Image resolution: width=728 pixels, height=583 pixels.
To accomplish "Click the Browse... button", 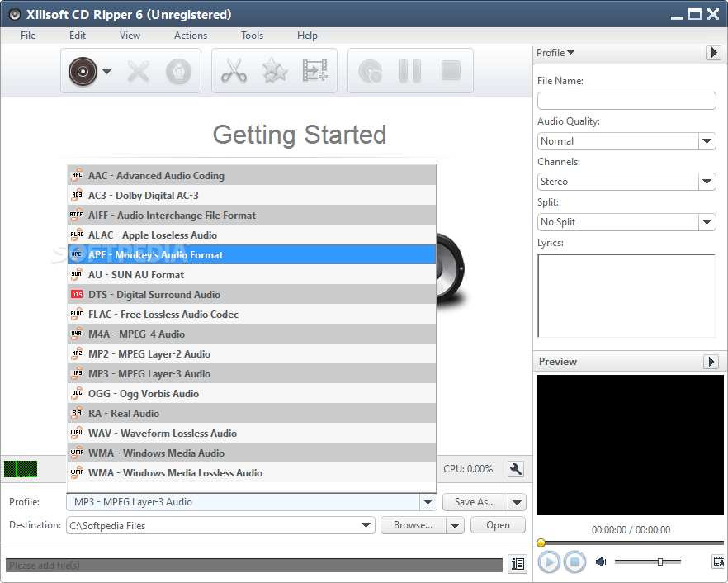I will (x=414, y=525).
